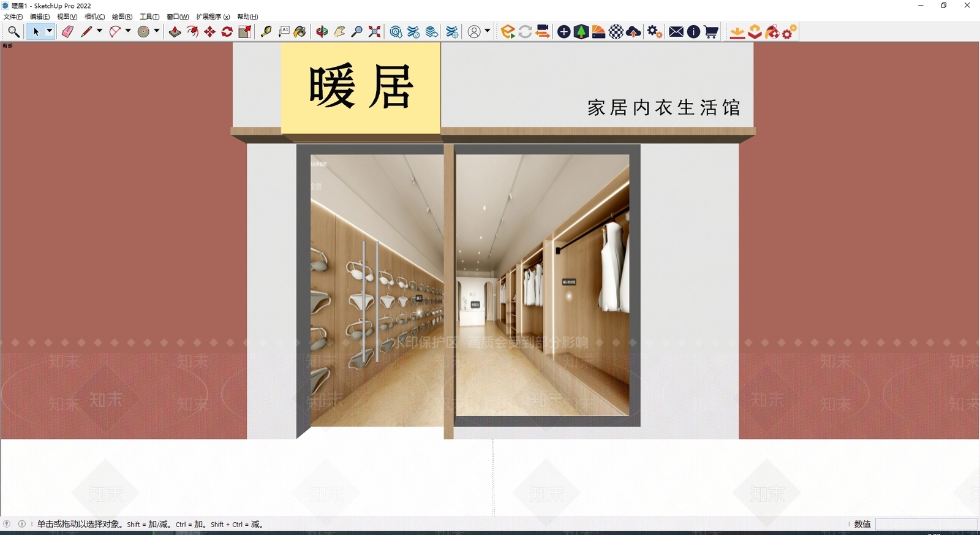
Task: Open the 窗口(W) menu
Action: point(178,17)
